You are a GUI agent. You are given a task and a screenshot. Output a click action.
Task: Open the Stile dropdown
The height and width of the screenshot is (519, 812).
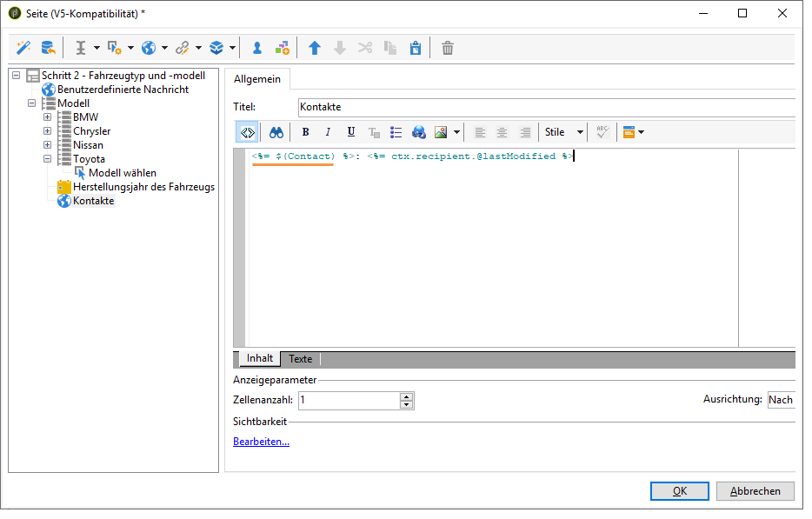click(x=563, y=133)
